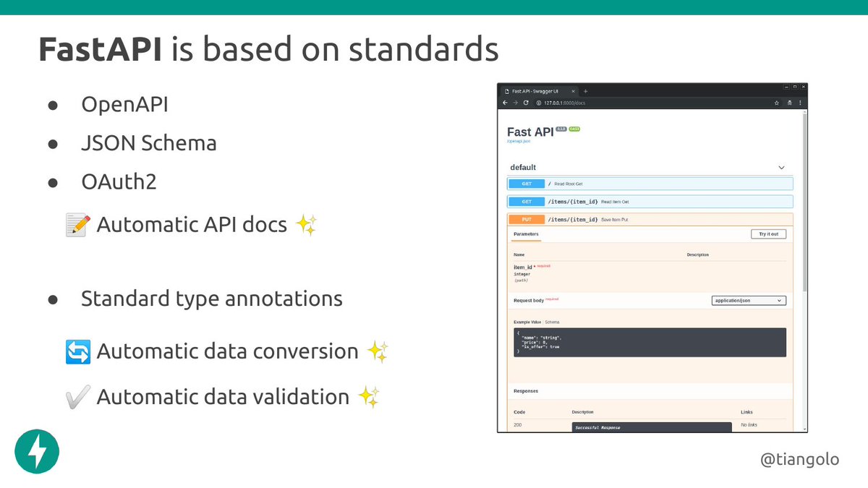The width and height of the screenshot is (868, 488).
Task: Click the 'No links' text
Action: (x=749, y=425)
